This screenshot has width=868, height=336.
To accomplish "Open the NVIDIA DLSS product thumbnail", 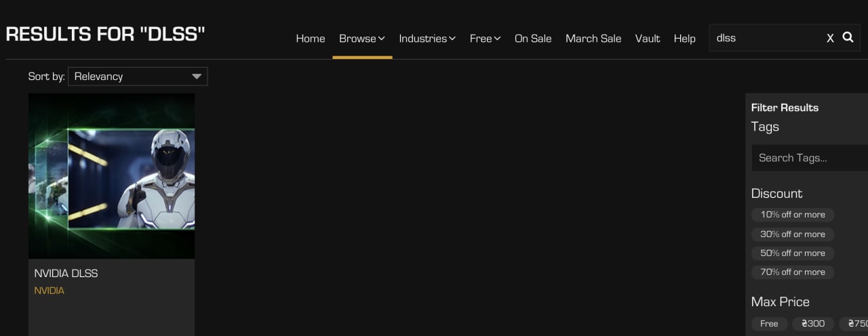I will pyautogui.click(x=111, y=176).
